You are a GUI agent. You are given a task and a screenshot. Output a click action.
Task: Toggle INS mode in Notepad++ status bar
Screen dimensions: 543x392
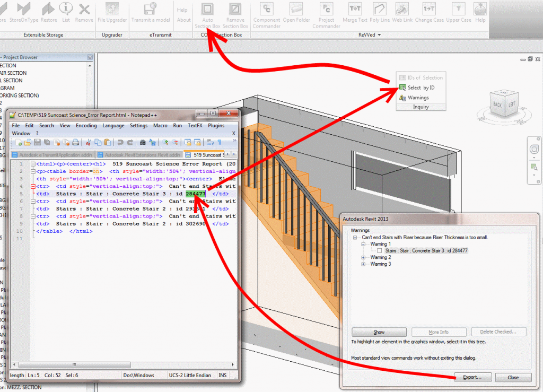(x=222, y=375)
